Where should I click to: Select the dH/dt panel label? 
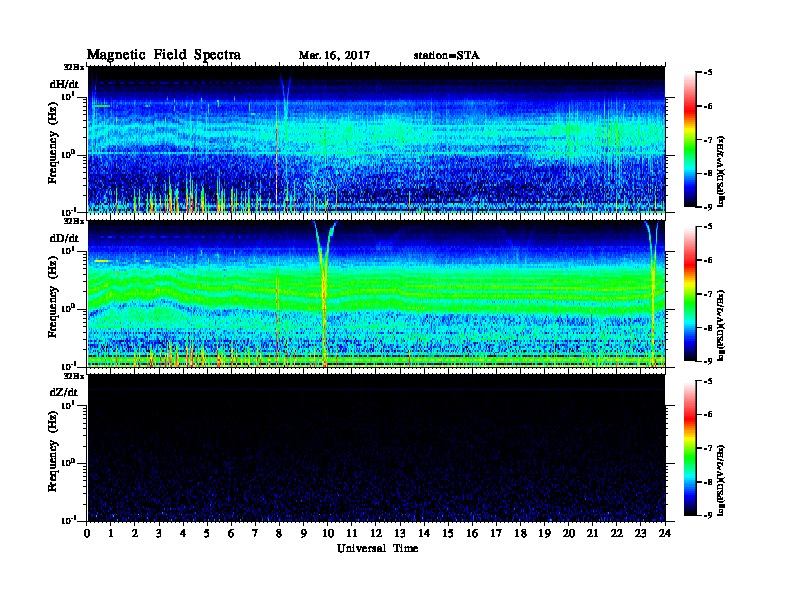64,84
